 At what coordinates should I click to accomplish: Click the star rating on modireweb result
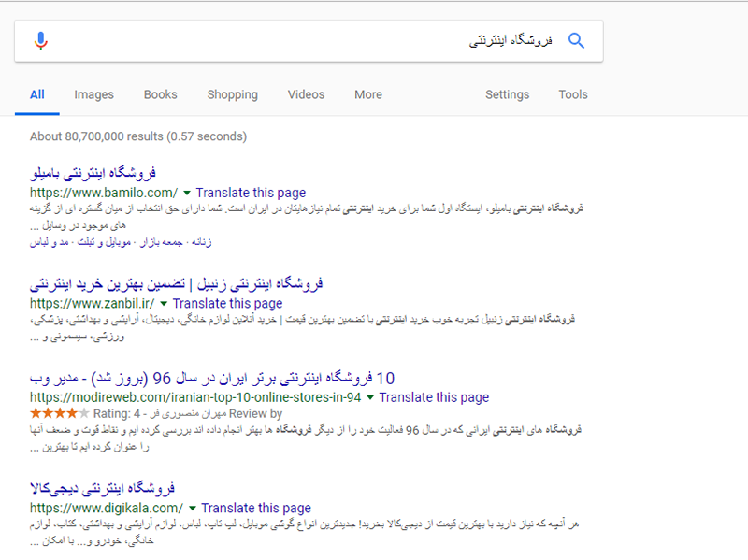pyautogui.click(x=60, y=413)
